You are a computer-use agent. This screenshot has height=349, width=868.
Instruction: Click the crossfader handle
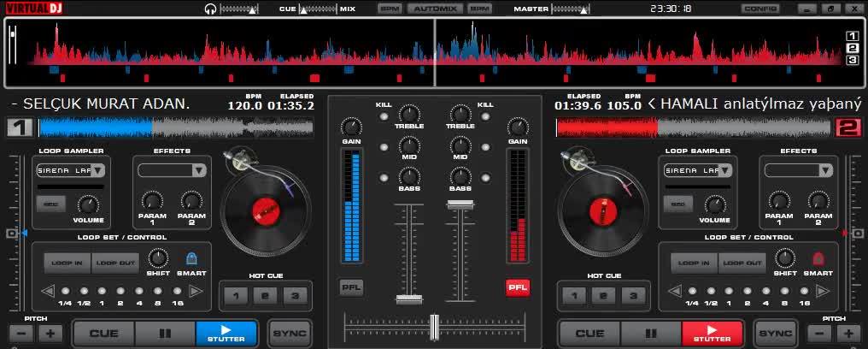(x=435, y=327)
